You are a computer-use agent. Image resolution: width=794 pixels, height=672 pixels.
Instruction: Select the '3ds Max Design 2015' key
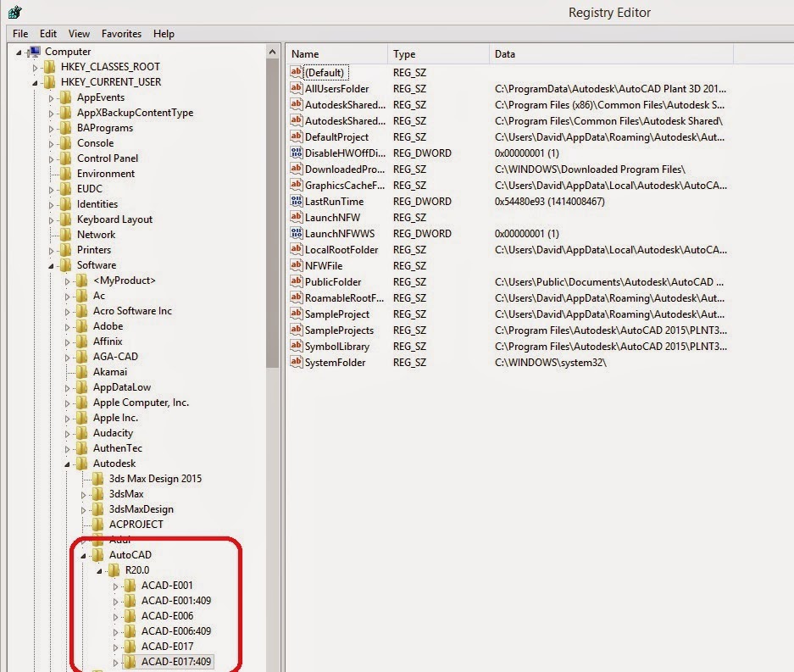pos(155,478)
